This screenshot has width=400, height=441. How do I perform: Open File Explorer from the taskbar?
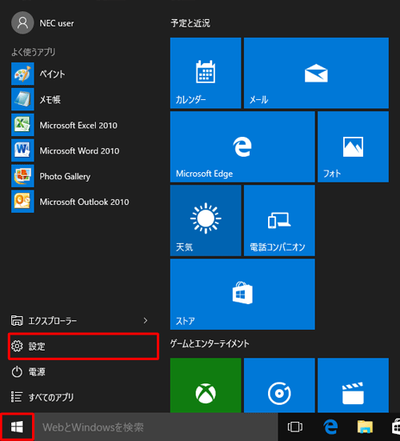click(365, 427)
